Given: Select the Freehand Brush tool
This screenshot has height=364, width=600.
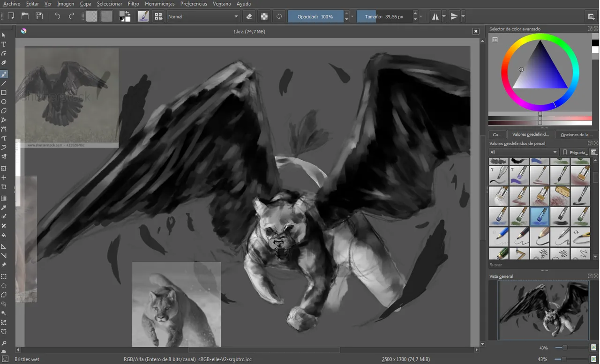Looking at the screenshot, I should (4, 74).
